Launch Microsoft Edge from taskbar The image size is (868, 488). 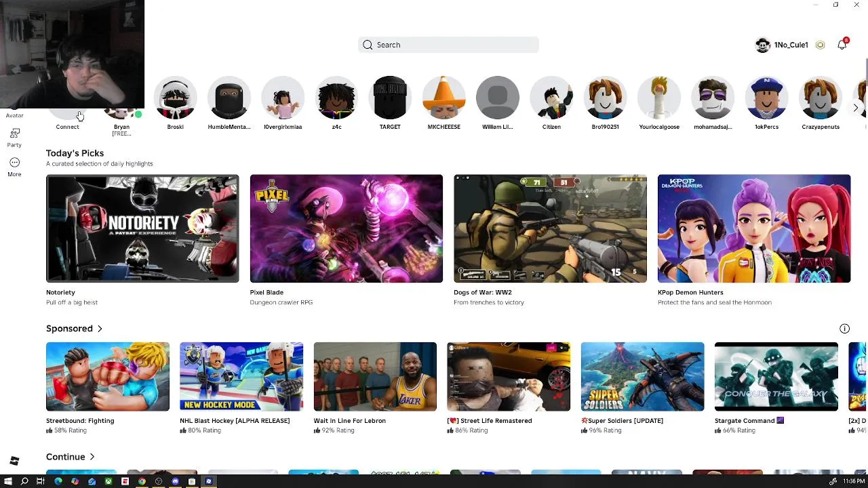coord(58,481)
